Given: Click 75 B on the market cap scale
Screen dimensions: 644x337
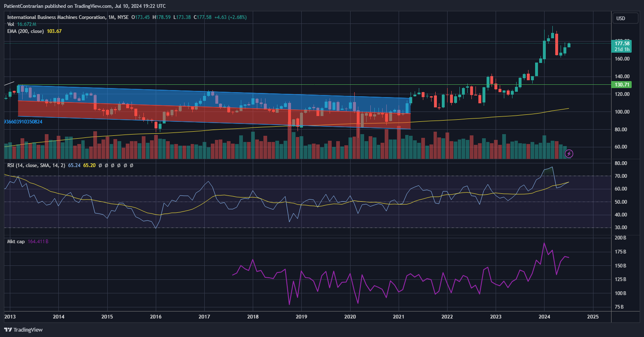Looking at the screenshot, I should pos(619,307).
